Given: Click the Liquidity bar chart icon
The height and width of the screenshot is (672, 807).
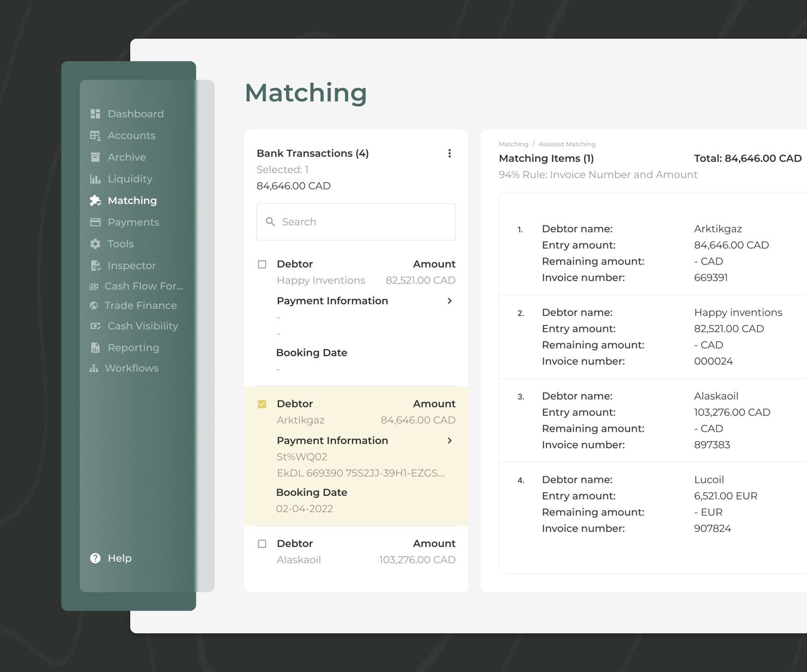Looking at the screenshot, I should click(95, 179).
